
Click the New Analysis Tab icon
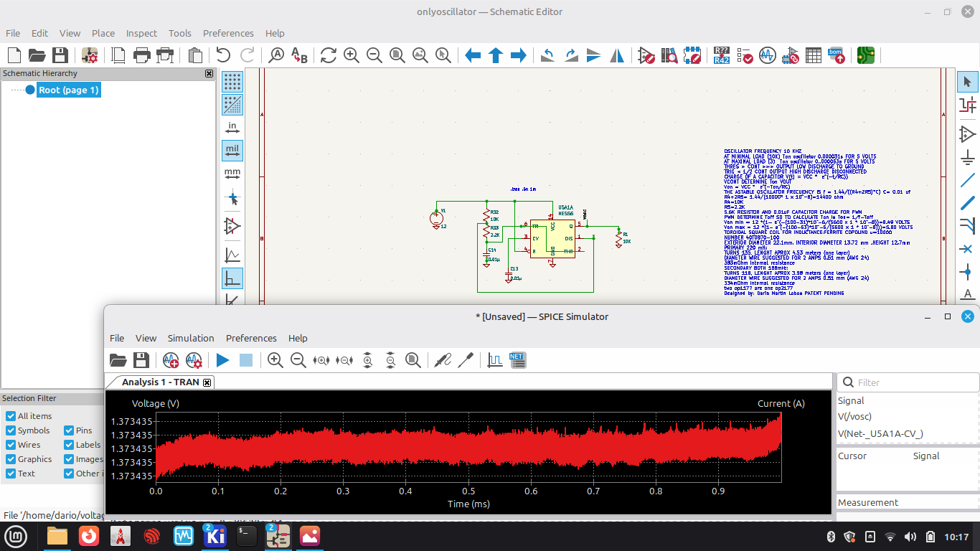pyautogui.click(x=171, y=360)
